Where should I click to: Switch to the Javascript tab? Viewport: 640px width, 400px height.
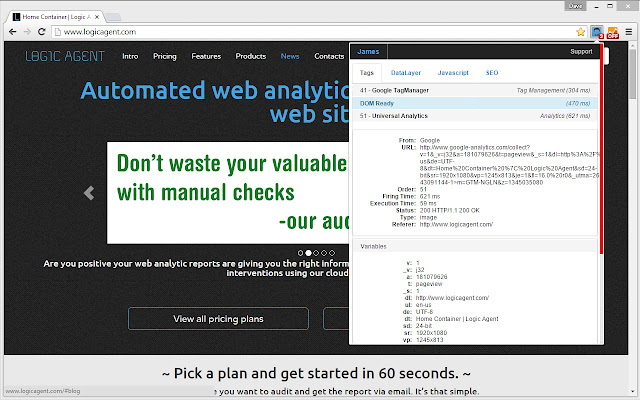453,73
